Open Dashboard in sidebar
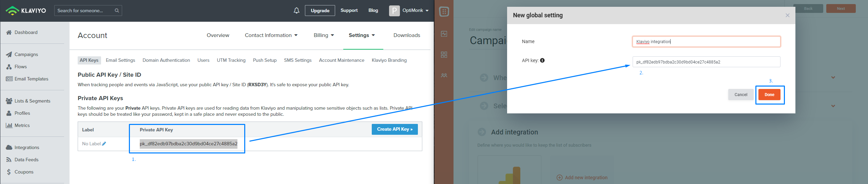868x184 pixels. [26, 32]
